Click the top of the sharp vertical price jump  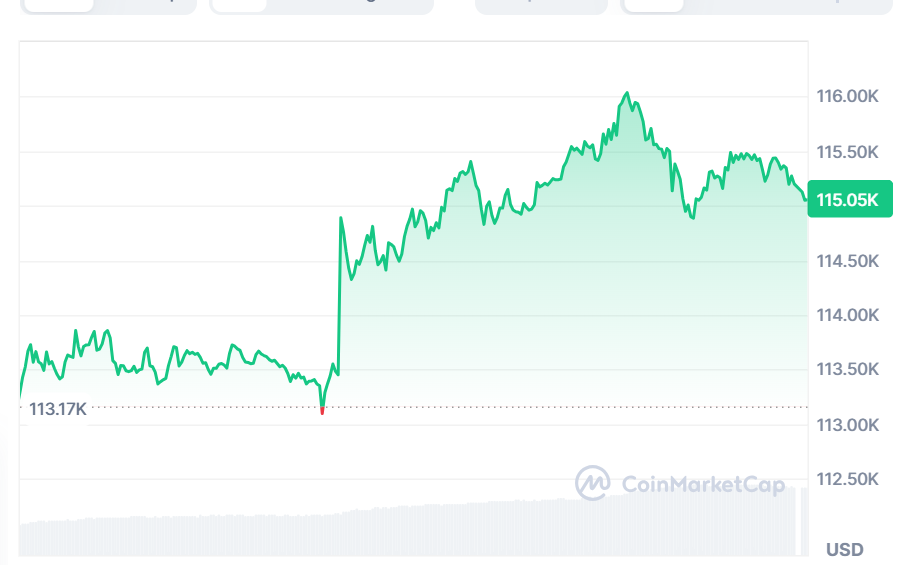[x=341, y=217]
